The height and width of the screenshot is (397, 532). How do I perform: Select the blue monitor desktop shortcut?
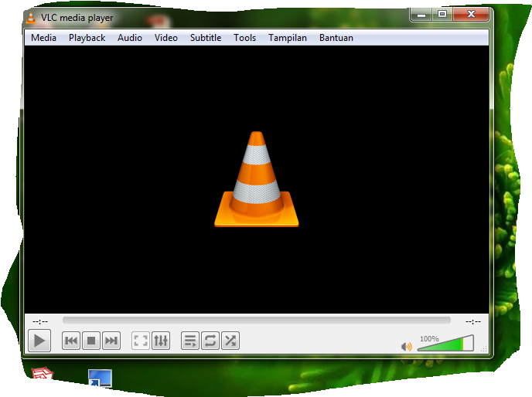tap(100, 378)
